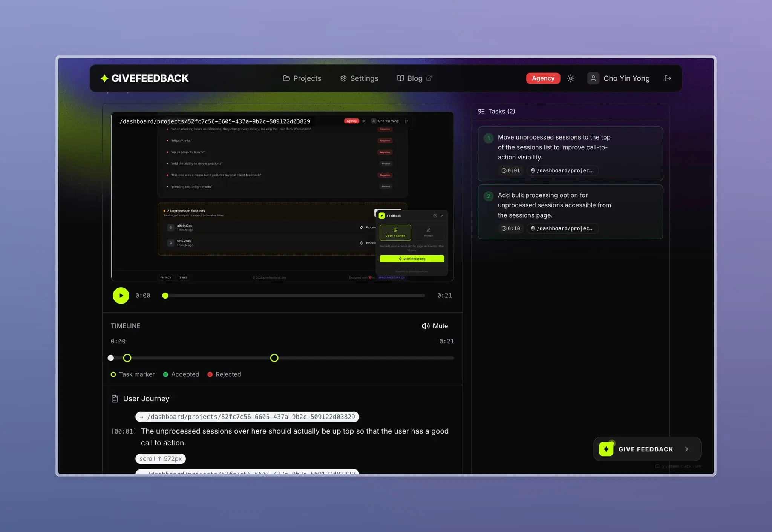The image size is (772, 532).
Task: Click the video scrubber handle
Action: point(165,296)
